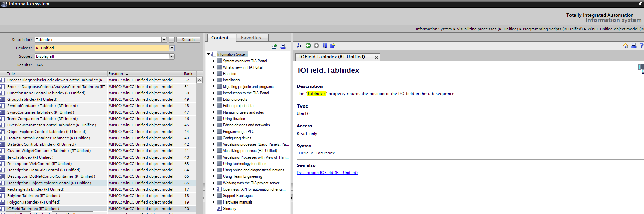Expand Visualizing processes (RT Unified) node

point(214,151)
